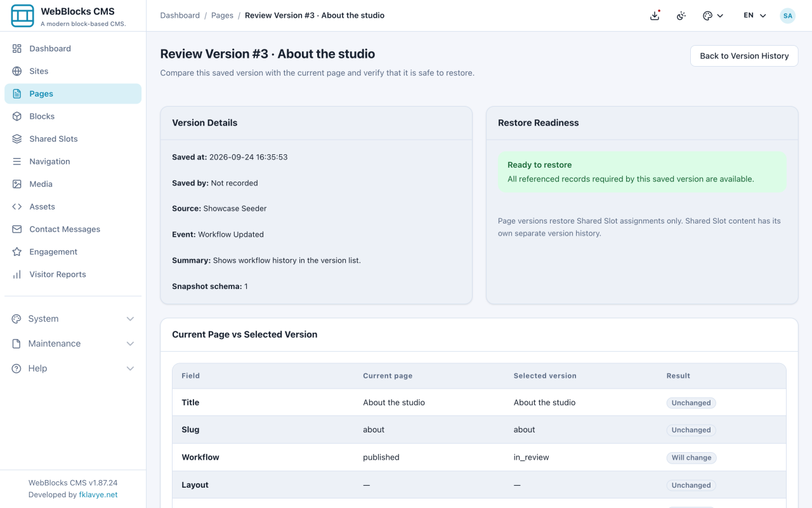812x508 pixels.
Task: Click the Layout field row label
Action: [195, 485]
